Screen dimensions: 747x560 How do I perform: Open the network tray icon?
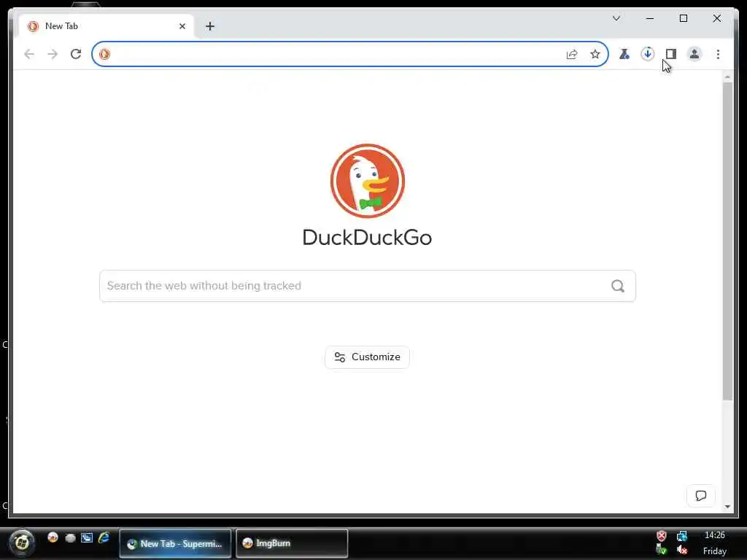point(682,536)
